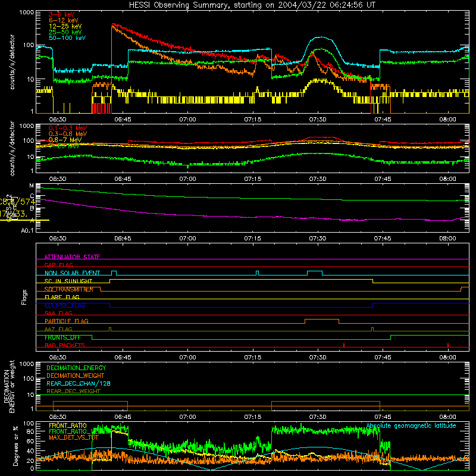The height and width of the screenshot is (476, 476).
Task: Click the 07:30 tick label under top panel
Action: [x=318, y=120]
